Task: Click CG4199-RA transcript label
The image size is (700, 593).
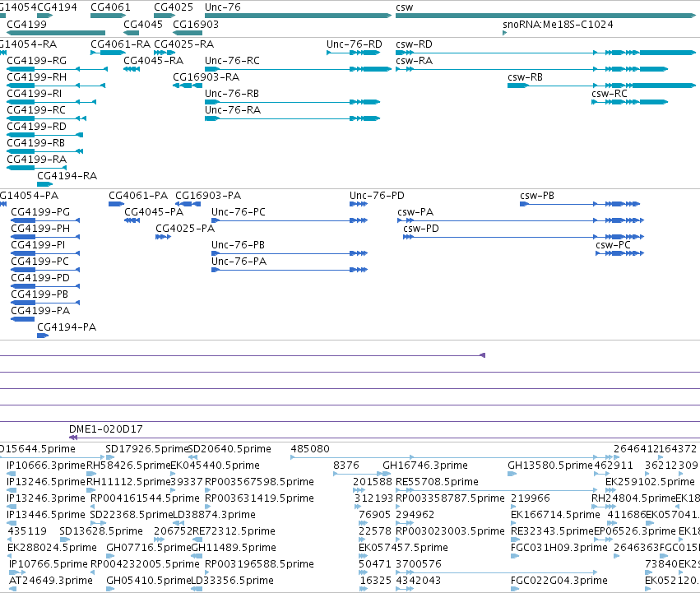Action: [37, 160]
